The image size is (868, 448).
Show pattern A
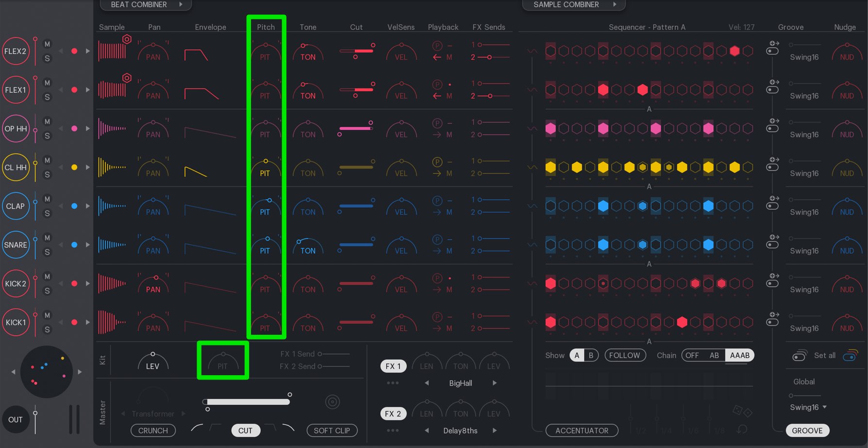pyautogui.click(x=577, y=355)
